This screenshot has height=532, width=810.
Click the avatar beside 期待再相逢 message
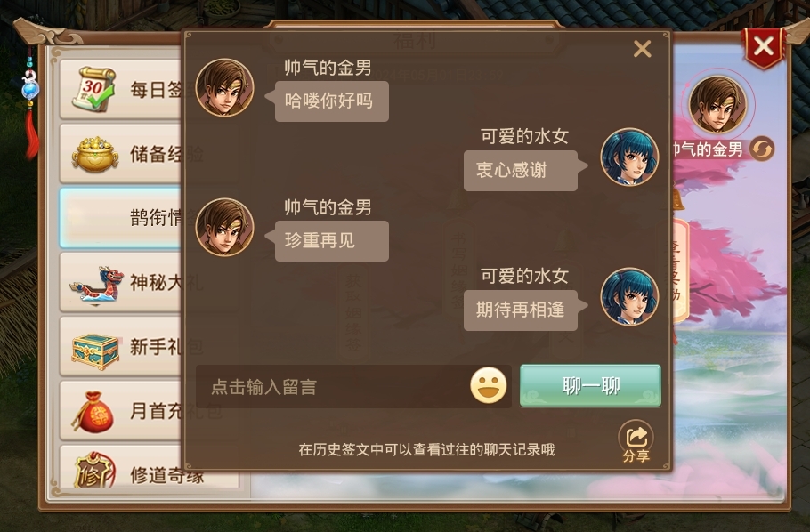pos(629,296)
